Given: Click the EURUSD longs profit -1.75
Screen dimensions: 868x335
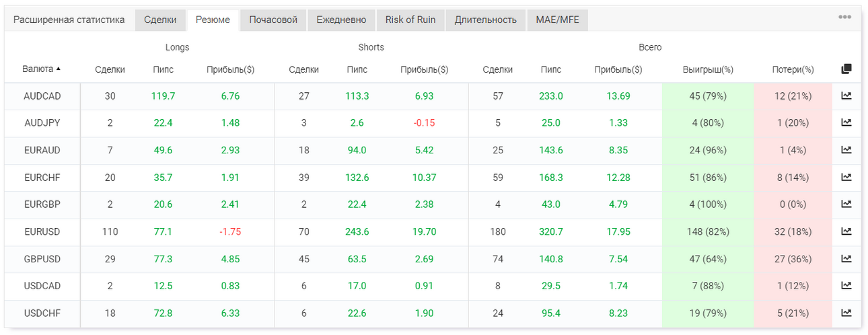Looking at the screenshot, I should tap(230, 231).
